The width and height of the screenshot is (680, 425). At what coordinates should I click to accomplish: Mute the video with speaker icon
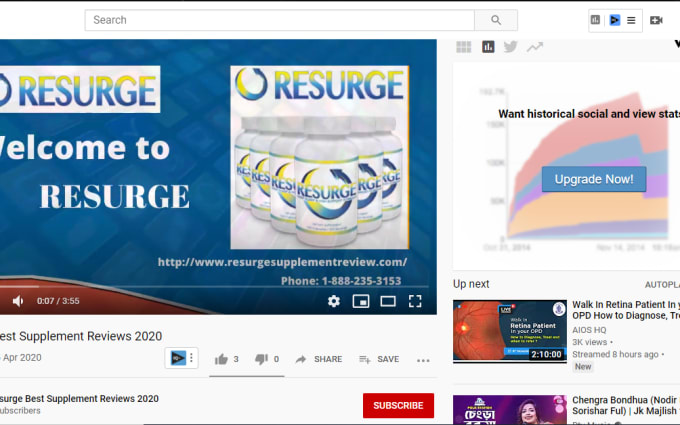pyautogui.click(x=18, y=301)
